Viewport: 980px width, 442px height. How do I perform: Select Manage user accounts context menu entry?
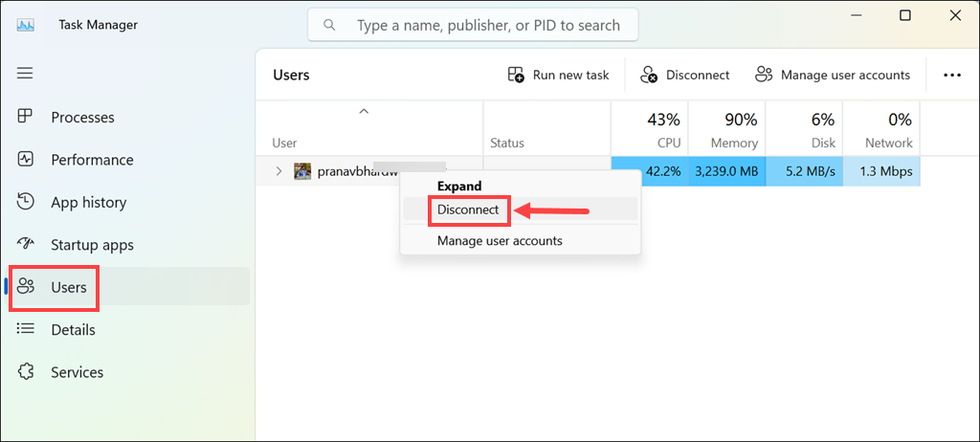tap(500, 241)
